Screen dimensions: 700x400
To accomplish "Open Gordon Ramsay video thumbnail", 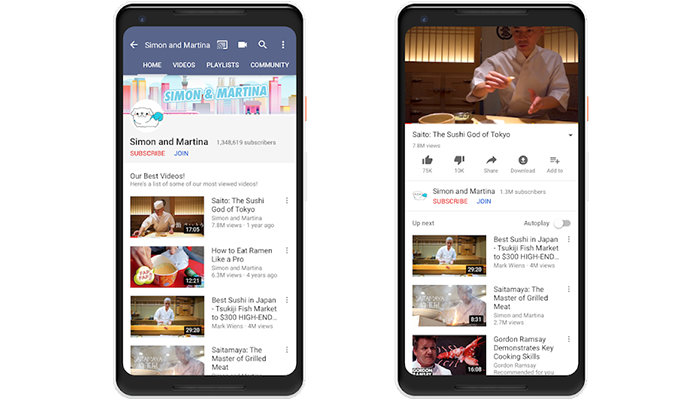I will pyautogui.click(x=449, y=355).
